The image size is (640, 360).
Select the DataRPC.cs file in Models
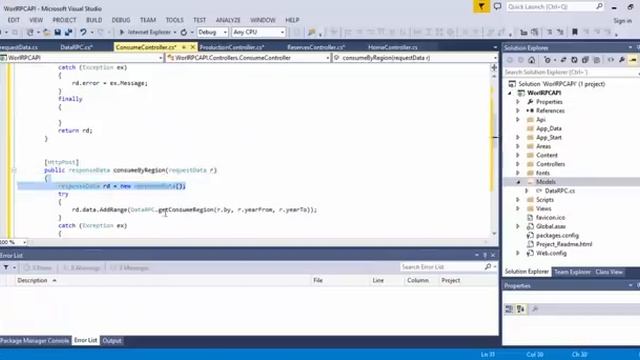coord(560,191)
